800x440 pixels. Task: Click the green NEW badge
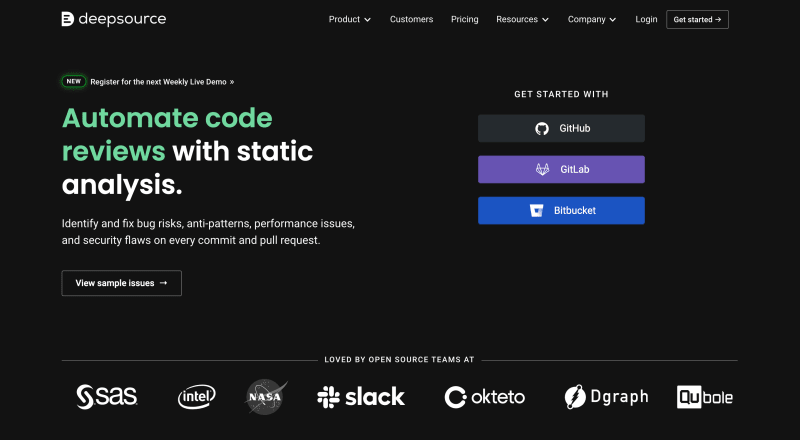73,81
